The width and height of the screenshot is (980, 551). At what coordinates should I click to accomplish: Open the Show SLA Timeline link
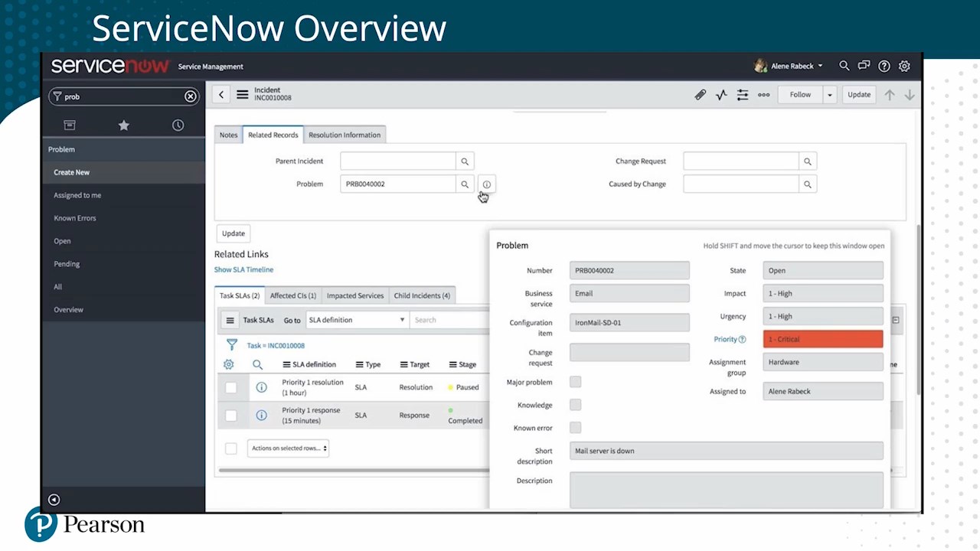pos(243,270)
